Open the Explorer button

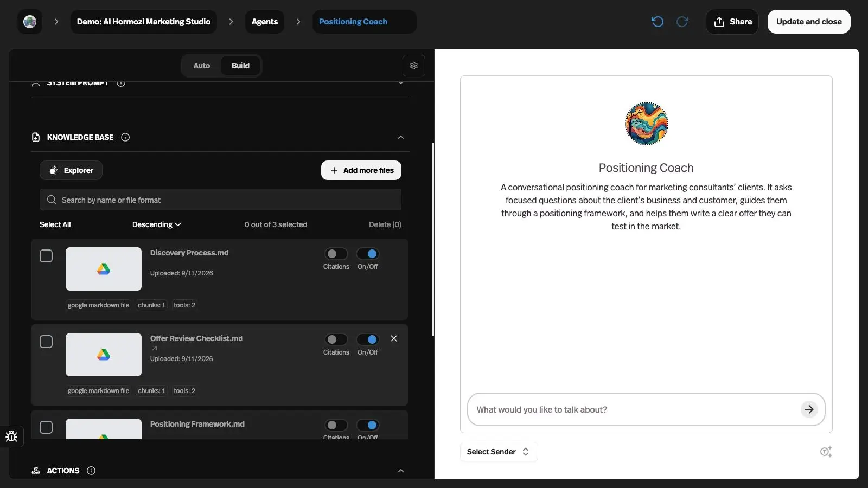coord(71,170)
